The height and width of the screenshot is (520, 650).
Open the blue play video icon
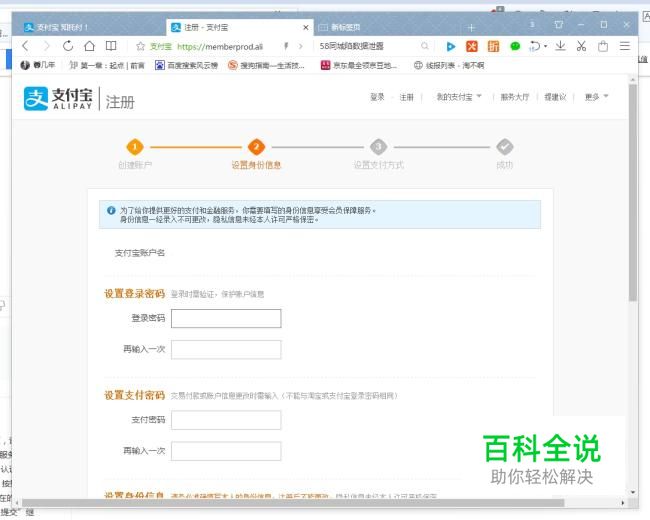click(x=451, y=46)
